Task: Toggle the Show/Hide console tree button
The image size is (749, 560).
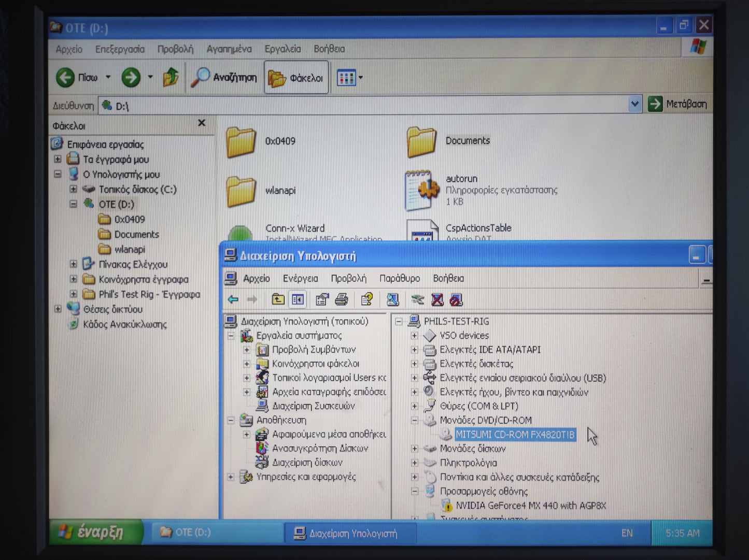Action: point(298,299)
